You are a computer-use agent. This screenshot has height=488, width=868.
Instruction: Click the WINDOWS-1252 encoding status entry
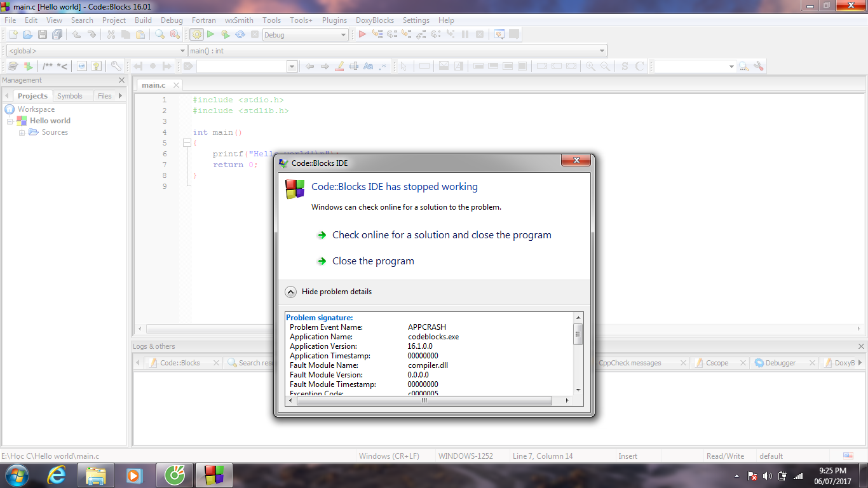coord(465,456)
